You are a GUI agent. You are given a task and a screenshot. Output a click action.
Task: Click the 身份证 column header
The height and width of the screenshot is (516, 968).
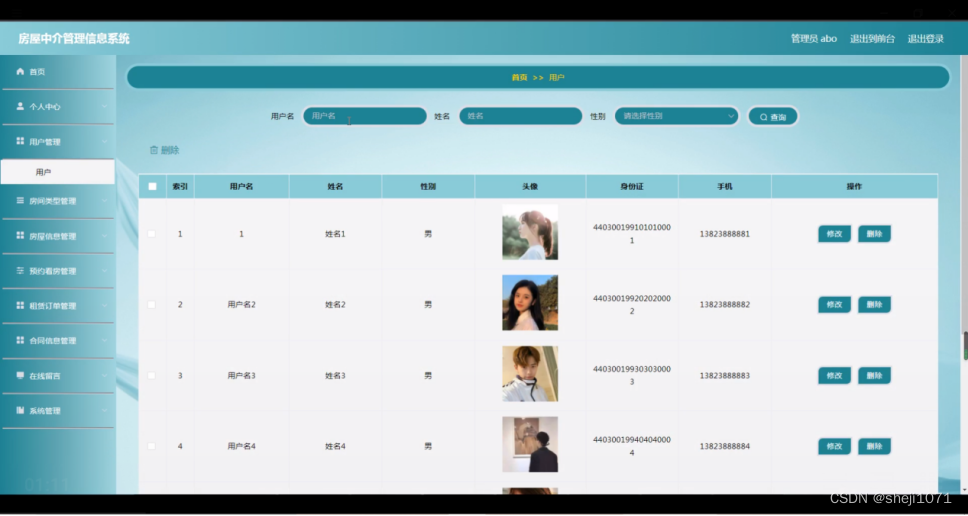pyautogui.click(x=632, y=186)
